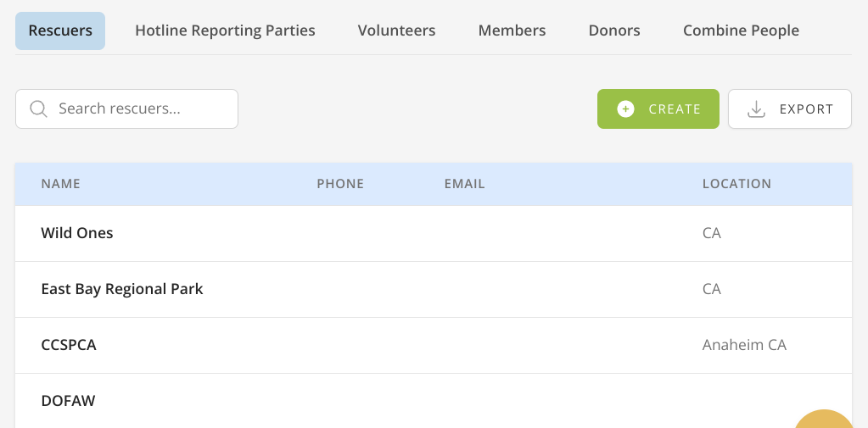Open East Bay Regional Park entry

pyautogui.click(x=122, y=289)
